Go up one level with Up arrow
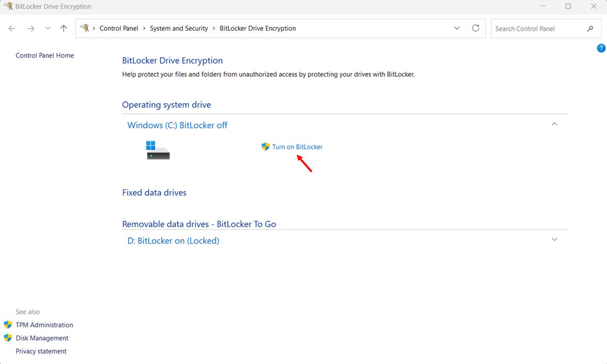The image size is (607, 364). (64, 28)
